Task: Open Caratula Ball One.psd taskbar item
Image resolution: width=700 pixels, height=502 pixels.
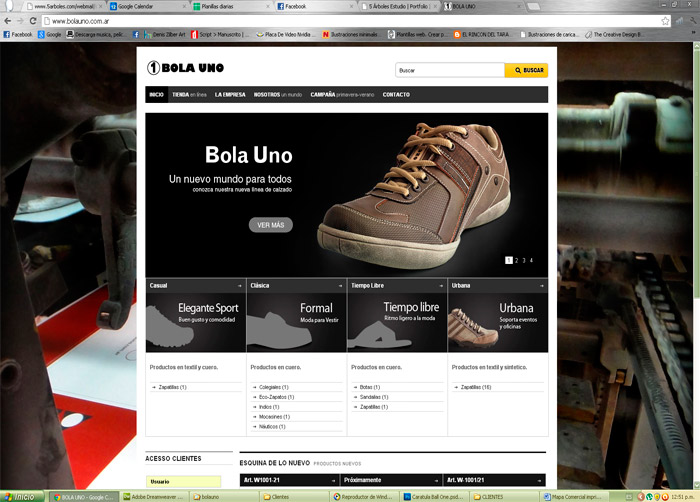Action: [433, 497]
